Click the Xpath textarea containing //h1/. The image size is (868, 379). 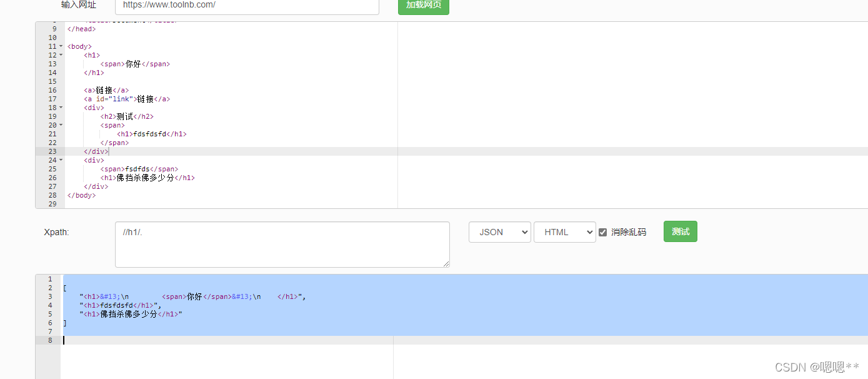click(x=282, y=245)
